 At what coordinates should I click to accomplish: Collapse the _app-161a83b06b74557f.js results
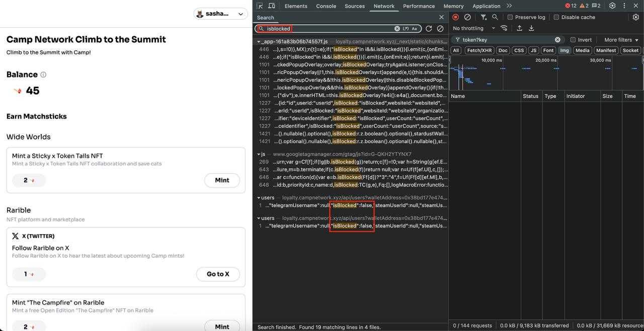[x=259, y=41]
